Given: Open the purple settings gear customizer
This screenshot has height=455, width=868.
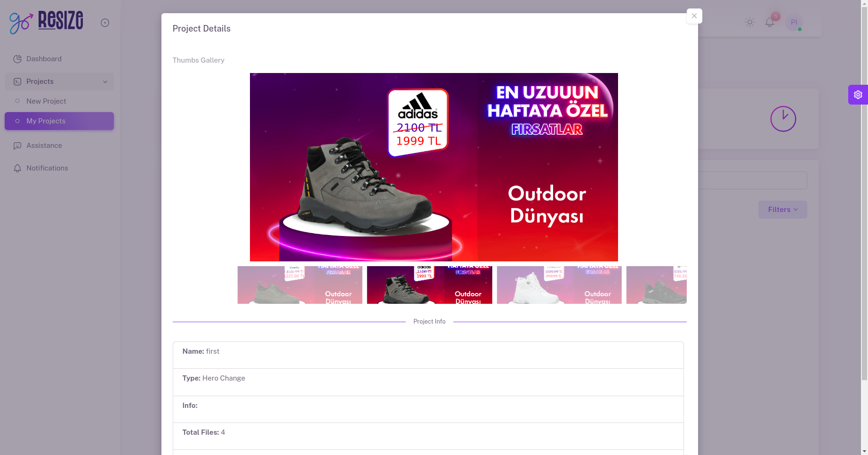Looking at the screenshot, I should tap(858, 95).
